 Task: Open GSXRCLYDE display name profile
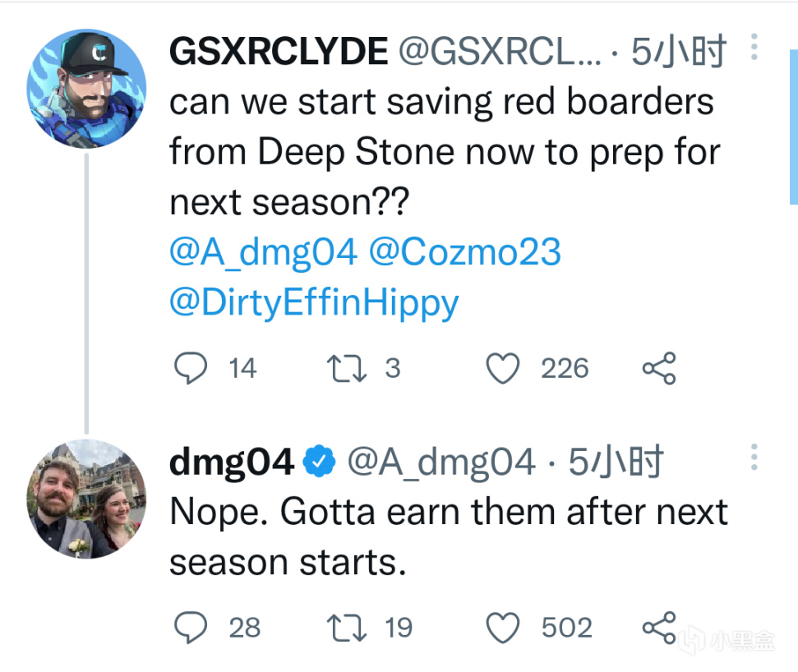point(278,53)
